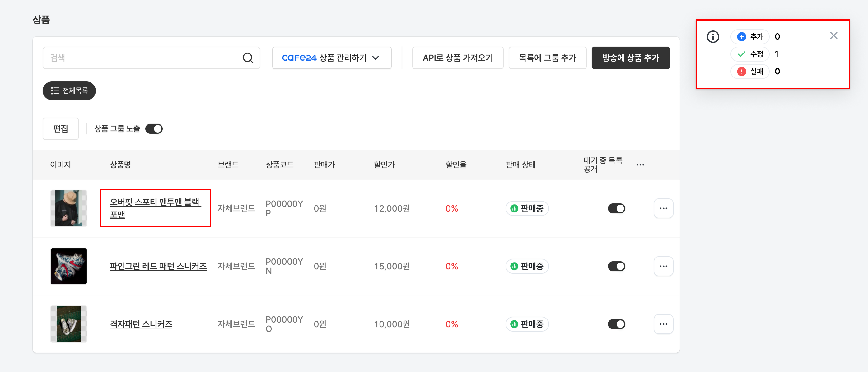The image size is (868, 372).
Task: Open 오버핏 스포티 맨투맨 블랙 포맨 product link
Action: pos(155,208)
